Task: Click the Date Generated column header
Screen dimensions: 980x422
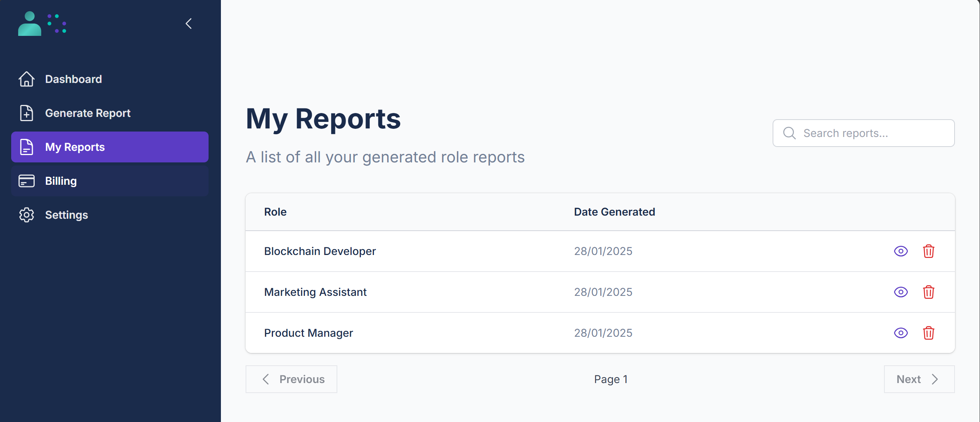Action: pyautogui.click(x=614, y=212)
